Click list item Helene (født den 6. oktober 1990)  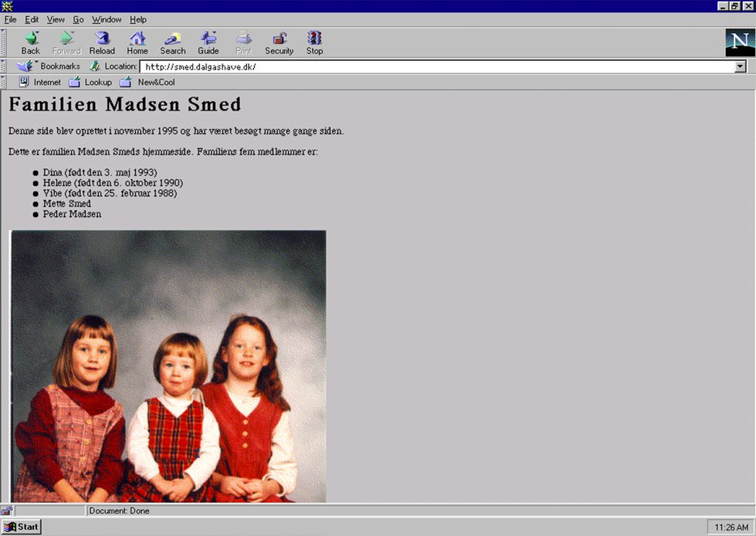(x=113, y=183)
